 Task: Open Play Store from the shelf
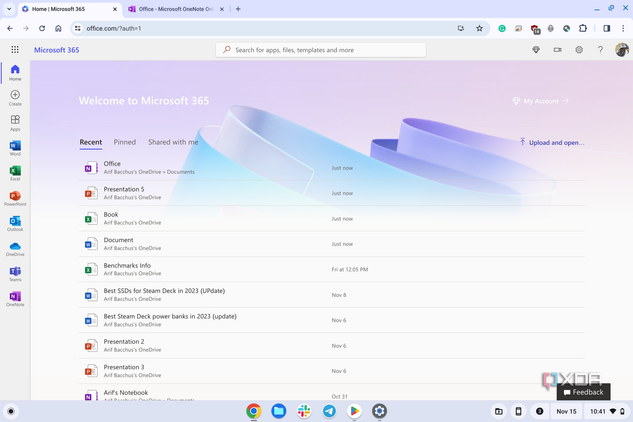(x=354, y=411)
